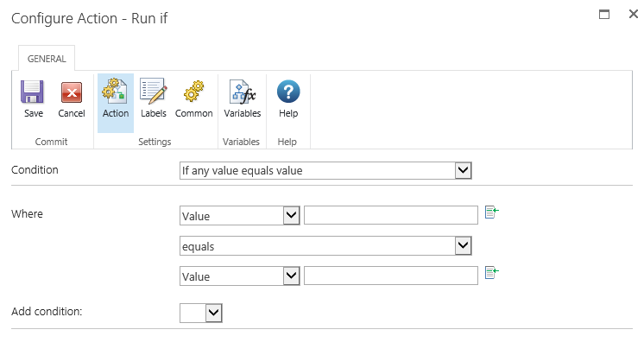Open the Variables editor
The image size is (644, 355).
242,93
